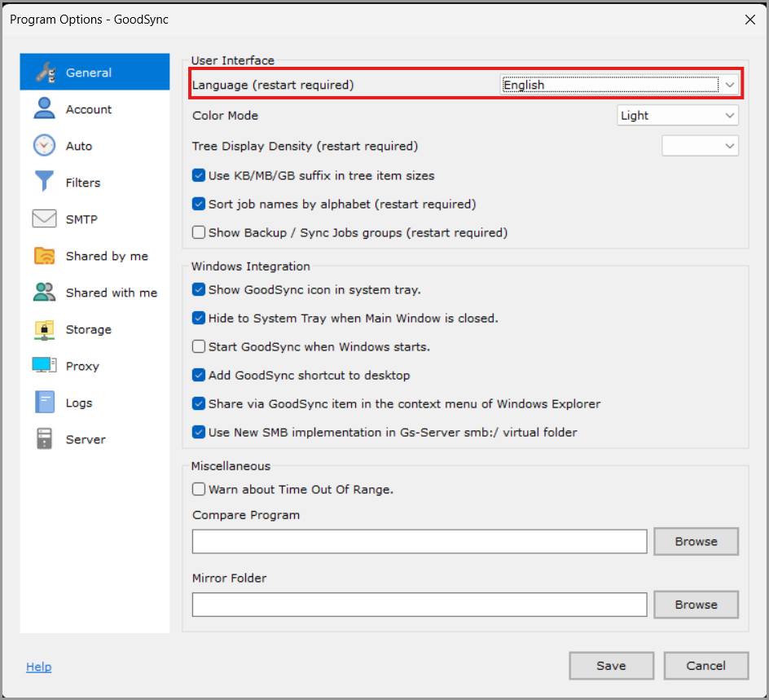Expand the Tree Display Density dropdown
The image size is (769, 700).
(700, 146)
